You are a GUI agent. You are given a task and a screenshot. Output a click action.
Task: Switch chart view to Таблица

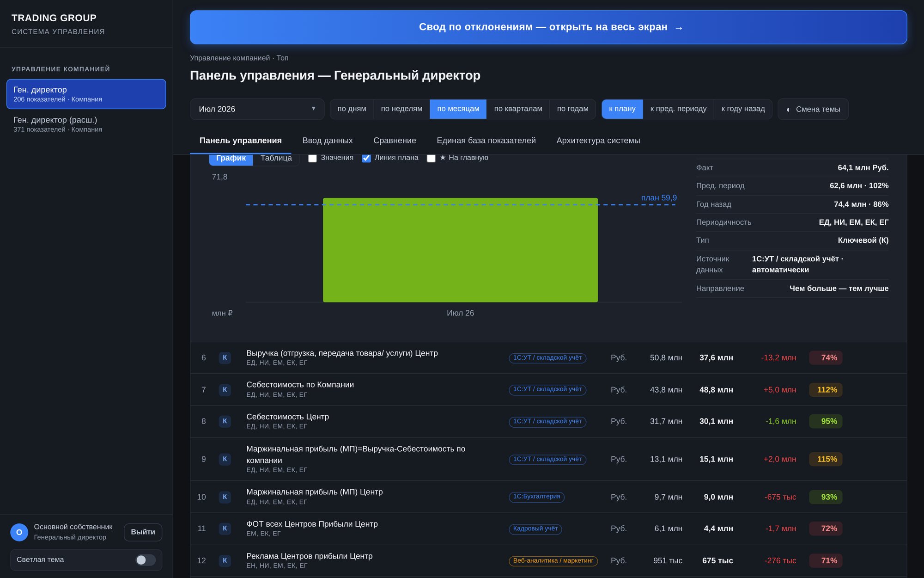pos(276,158)
